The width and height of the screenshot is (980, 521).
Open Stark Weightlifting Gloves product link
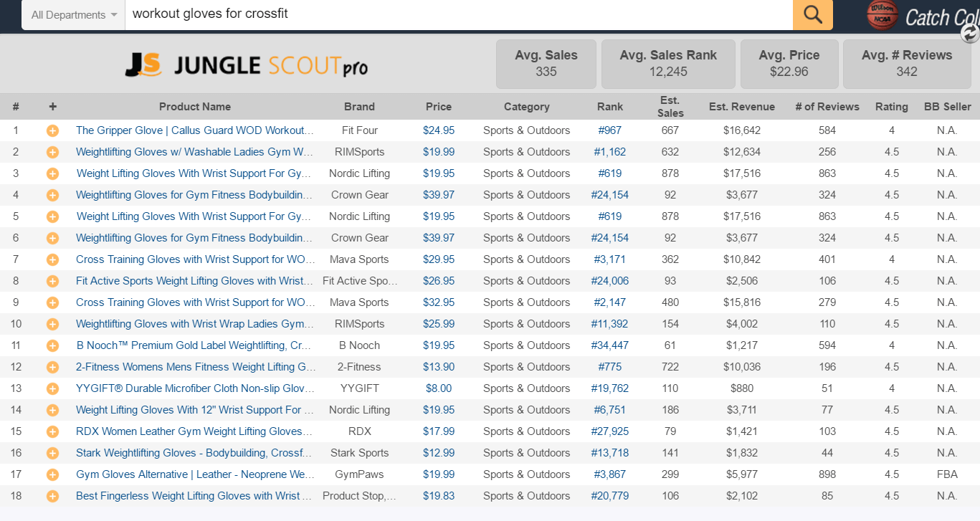(x=194, y=453)
